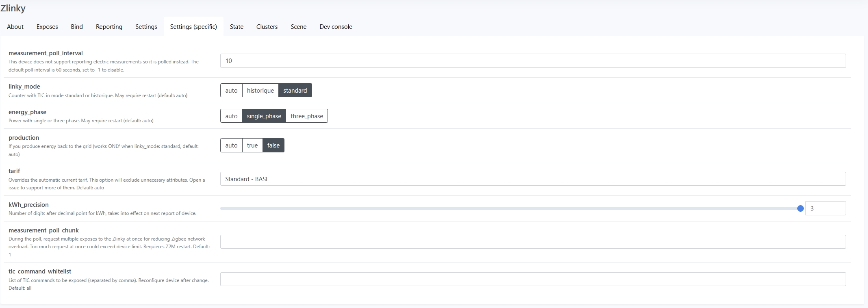
Task: Click the tarif setting label
Action: click(14, 171)
